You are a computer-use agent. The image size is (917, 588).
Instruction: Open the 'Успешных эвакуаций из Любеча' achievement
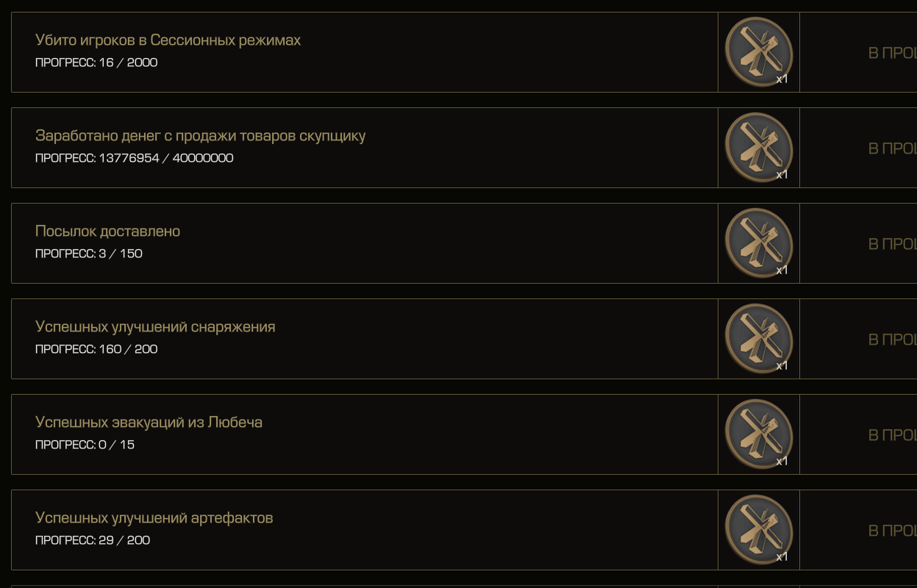(149, 423)
